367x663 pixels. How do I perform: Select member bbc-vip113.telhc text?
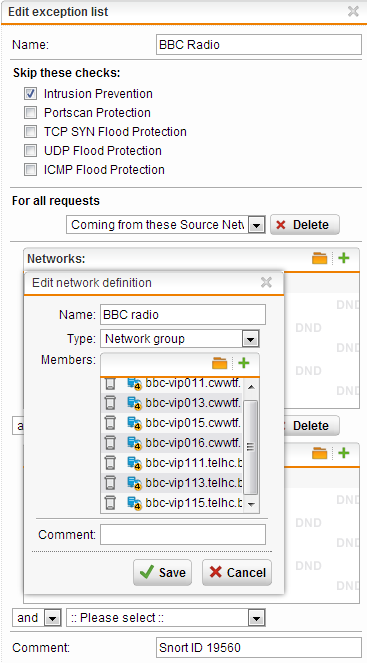coord(194,482)
